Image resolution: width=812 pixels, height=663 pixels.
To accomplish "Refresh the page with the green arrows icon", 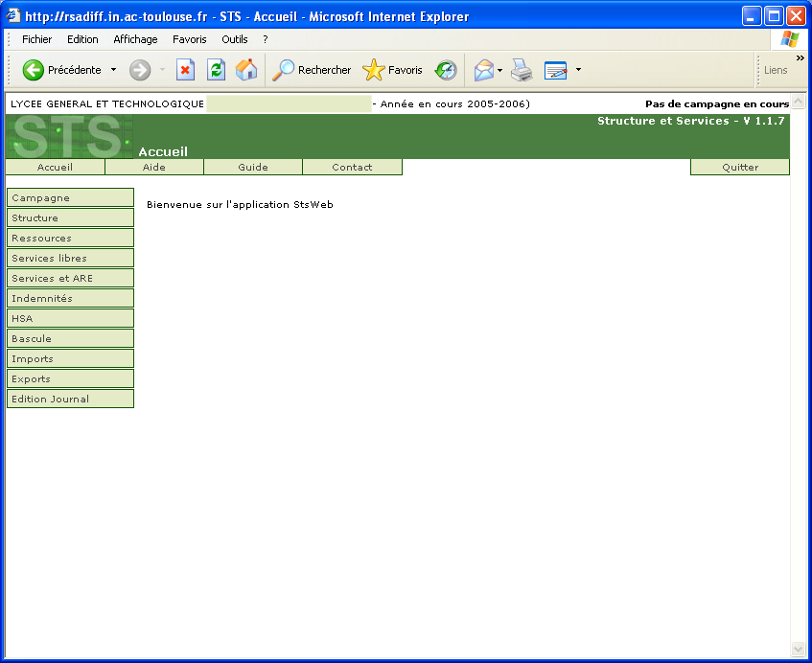I will point(216,70).
